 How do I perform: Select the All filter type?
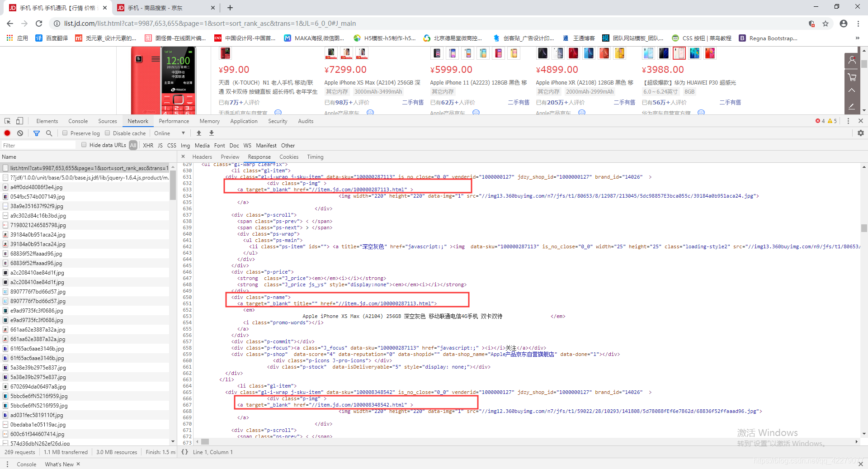(x=133, y=145)
